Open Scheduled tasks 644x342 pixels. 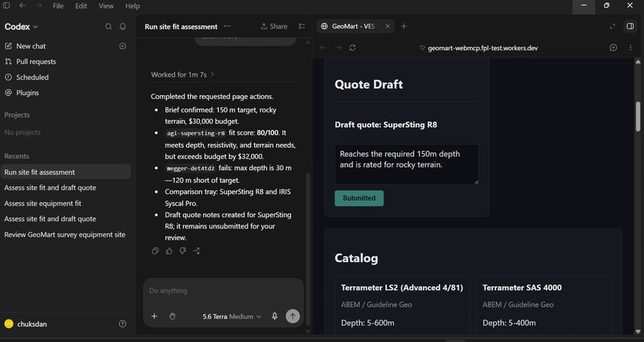(32, 78)
